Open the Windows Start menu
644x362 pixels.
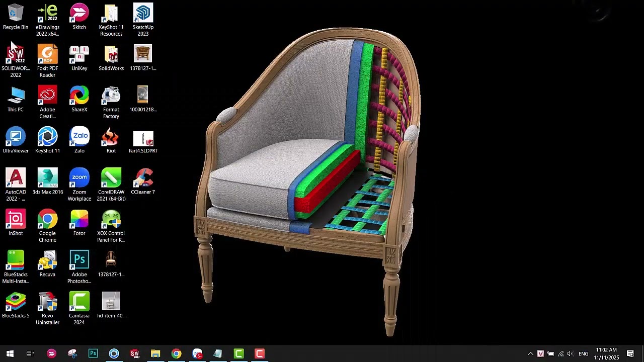(10, 354)
